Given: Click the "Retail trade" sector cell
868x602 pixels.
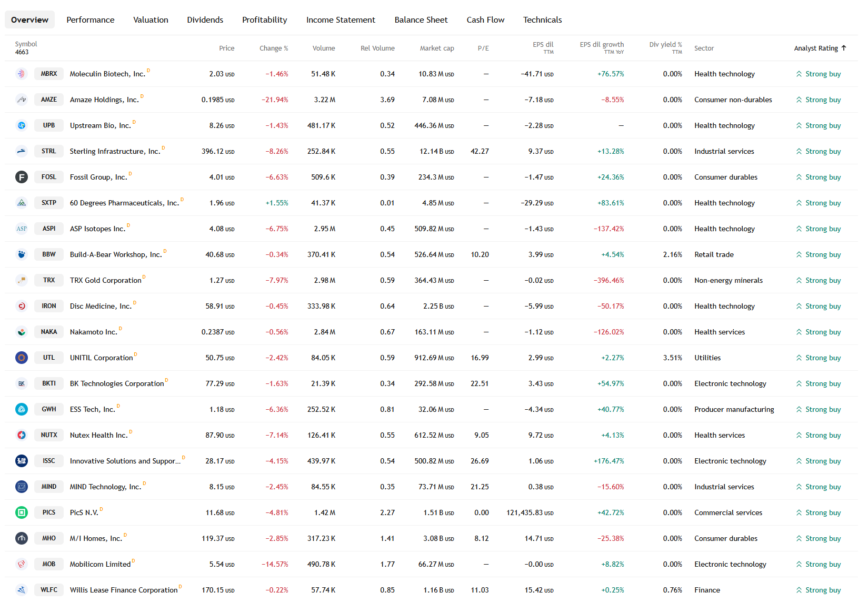Looking at the screenshot, I should 714,254.
